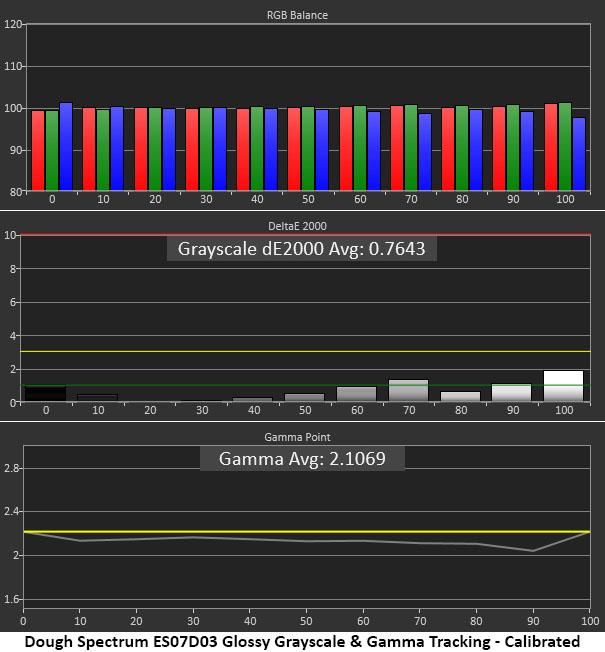
Task: Select the blue bar at 30 in RGB Balance
Action: point(220,149)
